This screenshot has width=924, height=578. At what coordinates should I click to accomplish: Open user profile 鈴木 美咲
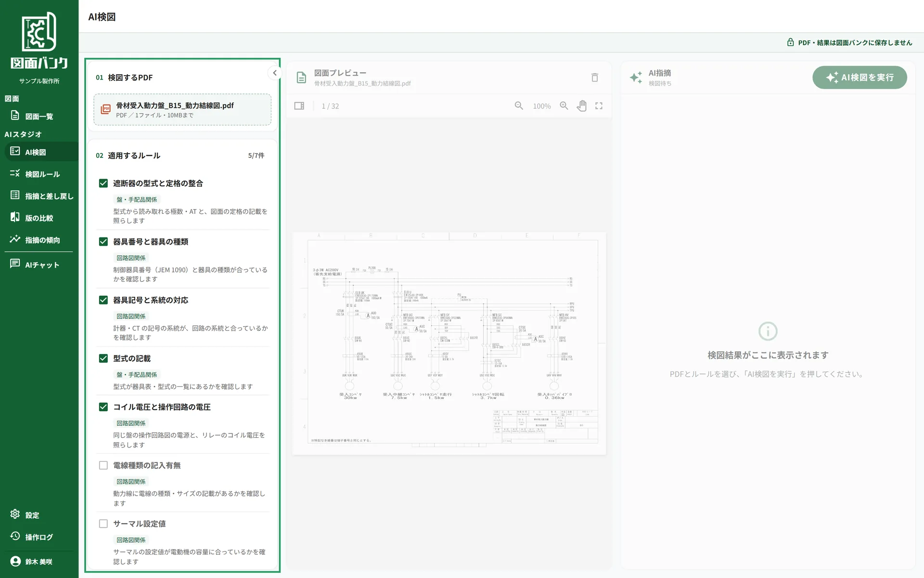click(39, 562)
